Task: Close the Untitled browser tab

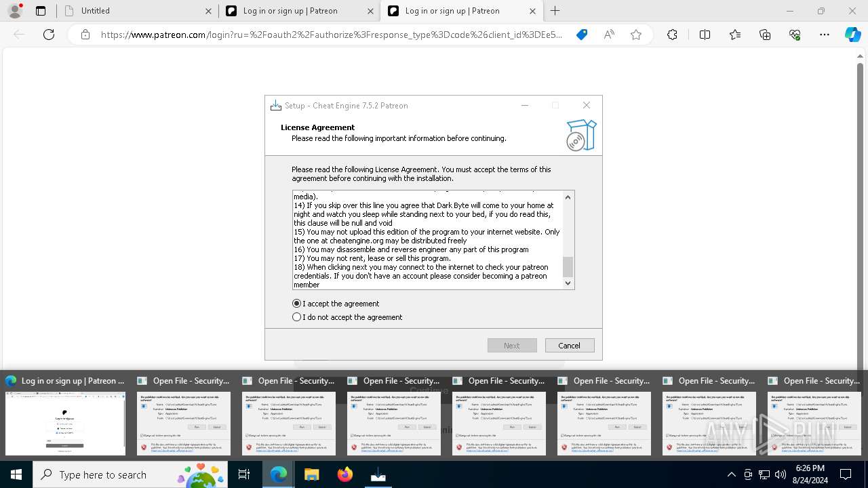Action: click(208, 11)
